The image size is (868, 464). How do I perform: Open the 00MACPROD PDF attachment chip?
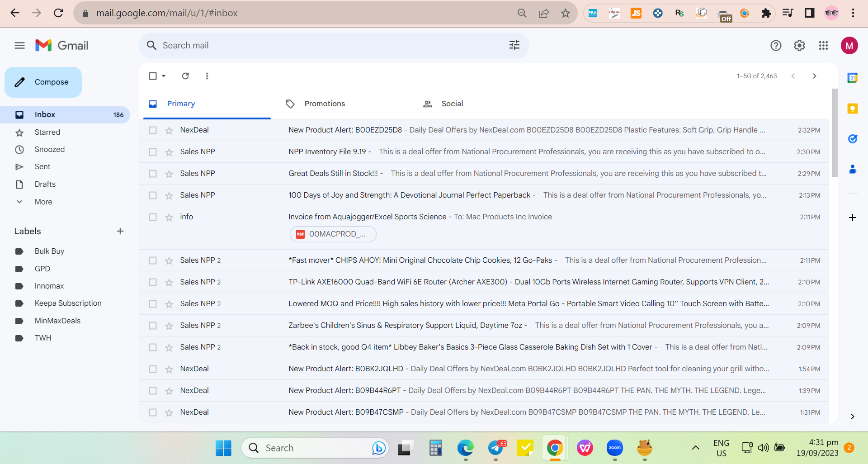[333, 234]
